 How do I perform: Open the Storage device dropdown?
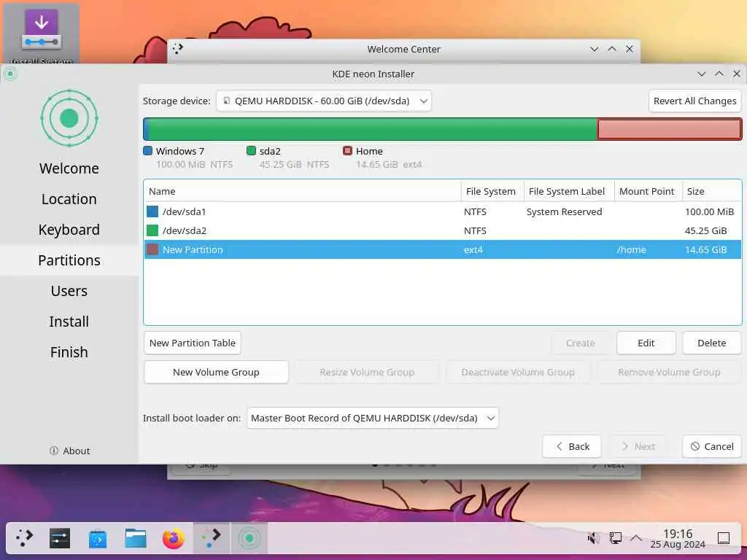click(x=323, y=101)
